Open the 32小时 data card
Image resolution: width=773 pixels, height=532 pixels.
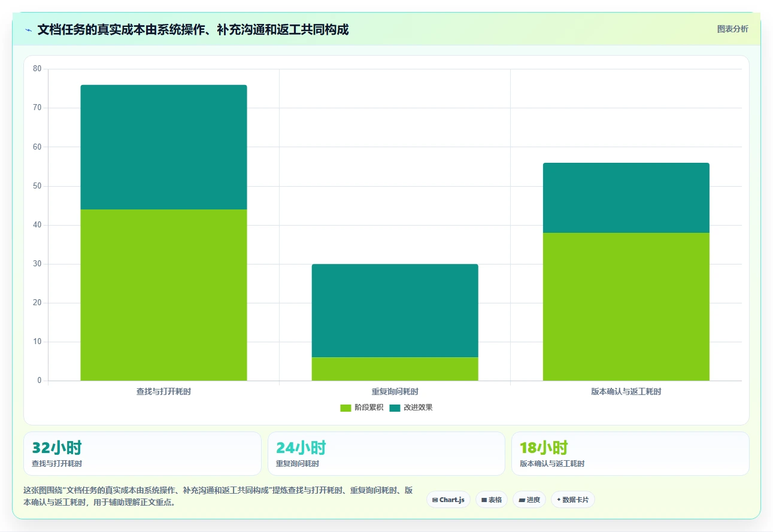[143, 454]
